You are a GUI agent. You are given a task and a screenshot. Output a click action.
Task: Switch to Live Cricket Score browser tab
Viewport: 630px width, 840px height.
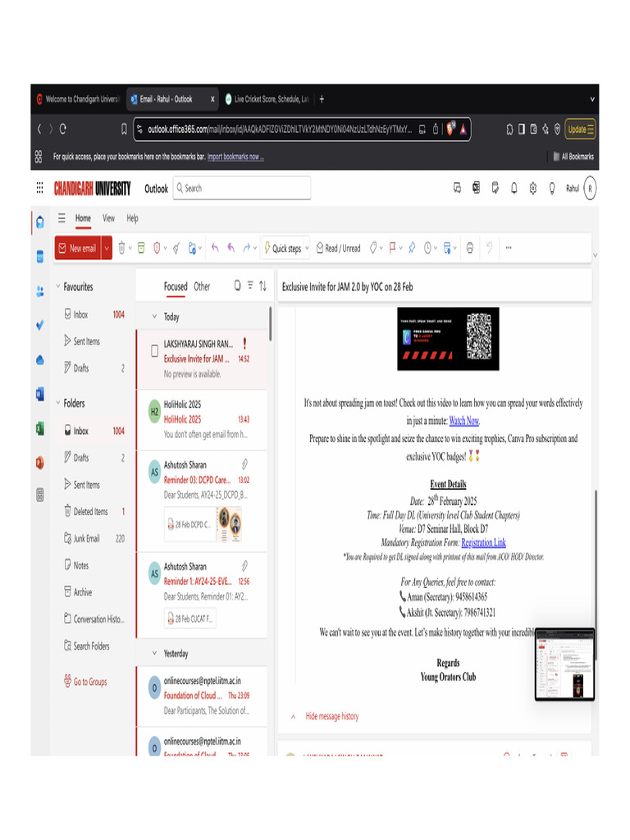tap(267, 99)
